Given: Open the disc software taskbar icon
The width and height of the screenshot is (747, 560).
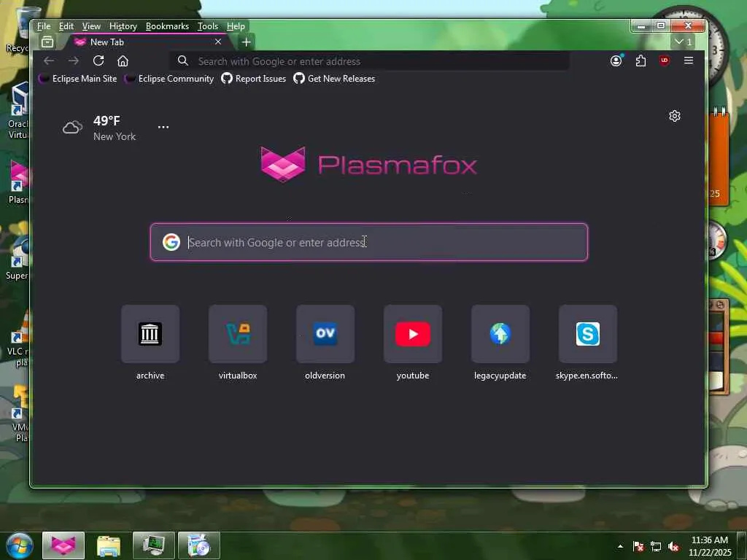Looking at the screenshot, I should click(199, 545).
